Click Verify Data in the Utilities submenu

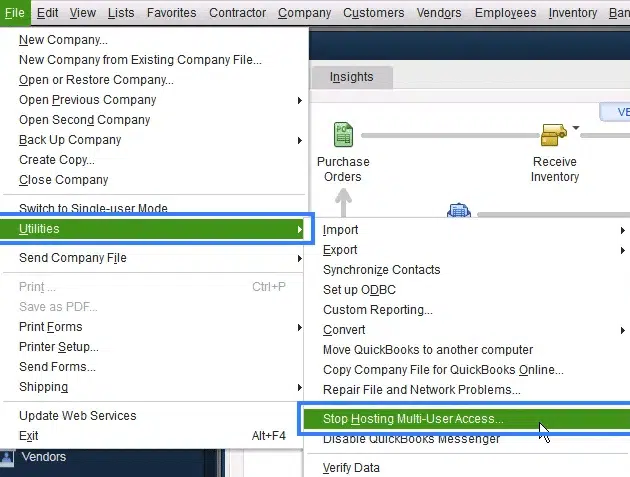pyautogui.click(x=351, y=467)
